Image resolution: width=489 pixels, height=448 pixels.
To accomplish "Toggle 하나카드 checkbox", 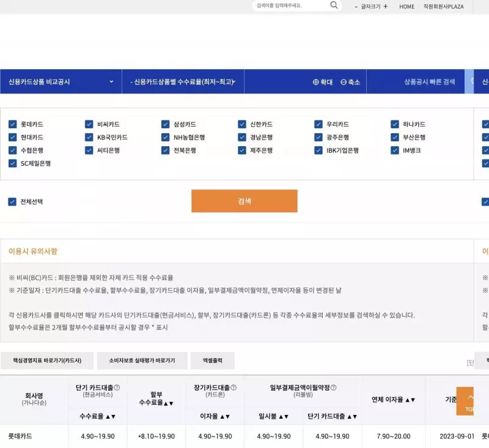I will pyautogui.click(x=395, y=125).
